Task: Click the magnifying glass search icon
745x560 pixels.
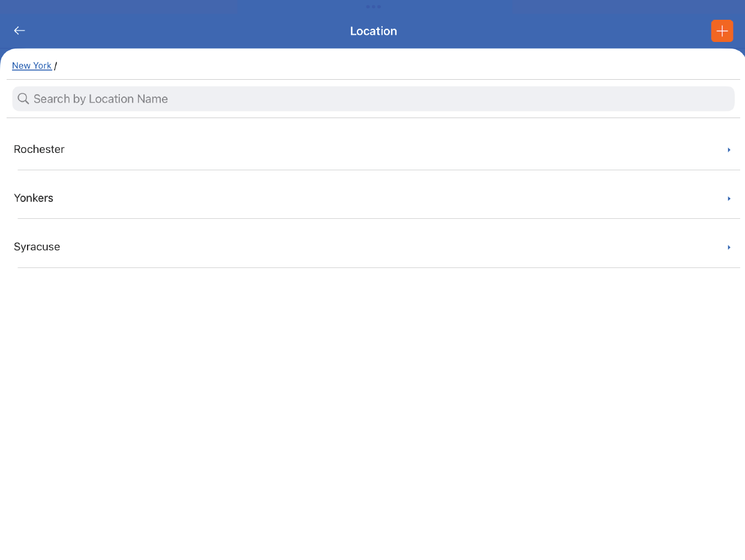Action: (x=23, y=99)
